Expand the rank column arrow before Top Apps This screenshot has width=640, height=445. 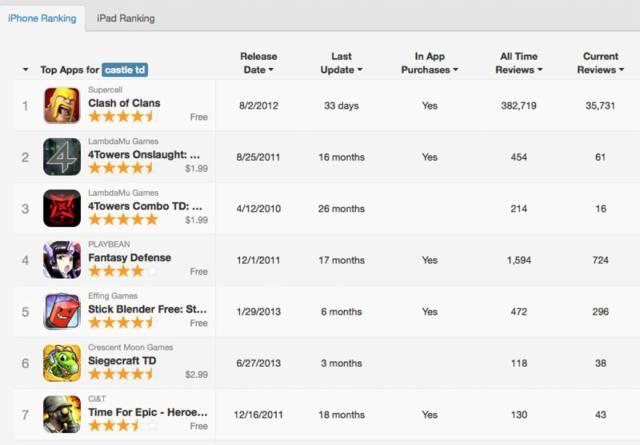coord(25,70)
